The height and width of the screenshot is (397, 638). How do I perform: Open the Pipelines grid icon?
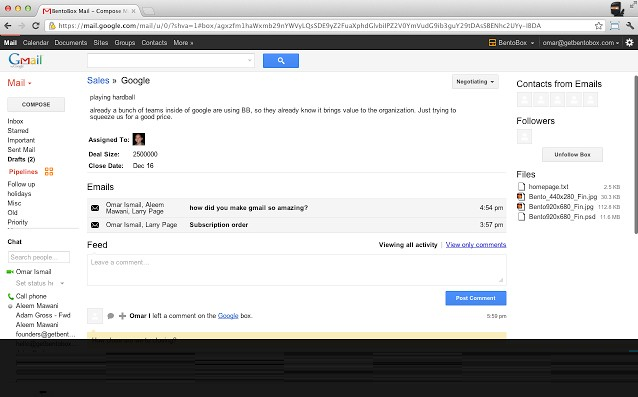[49, 172]
